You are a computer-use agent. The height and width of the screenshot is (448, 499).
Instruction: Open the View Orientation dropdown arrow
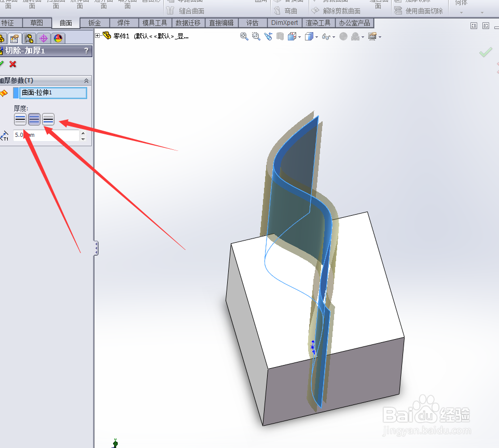(299, 37)
